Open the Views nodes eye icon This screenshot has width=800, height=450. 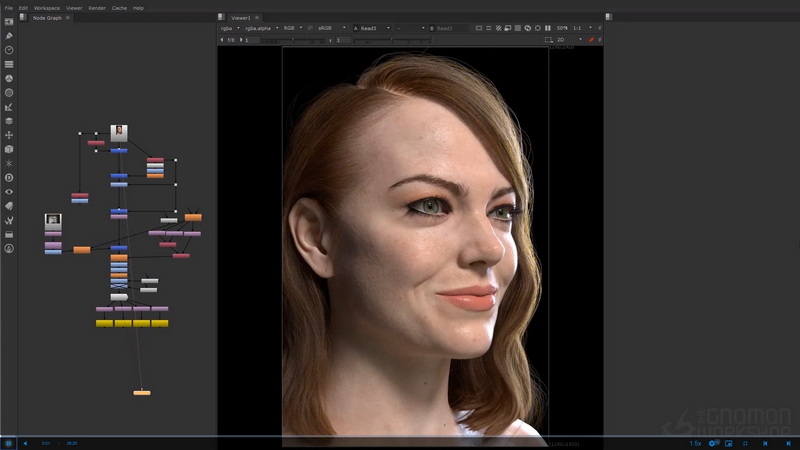point(9,192)
